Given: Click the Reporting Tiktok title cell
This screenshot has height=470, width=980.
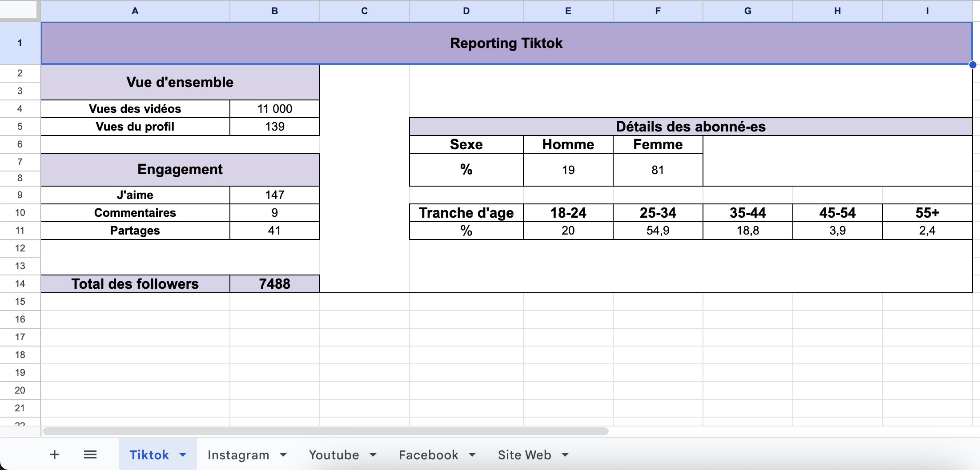Looking at the screenshot, I should point(506,43).
